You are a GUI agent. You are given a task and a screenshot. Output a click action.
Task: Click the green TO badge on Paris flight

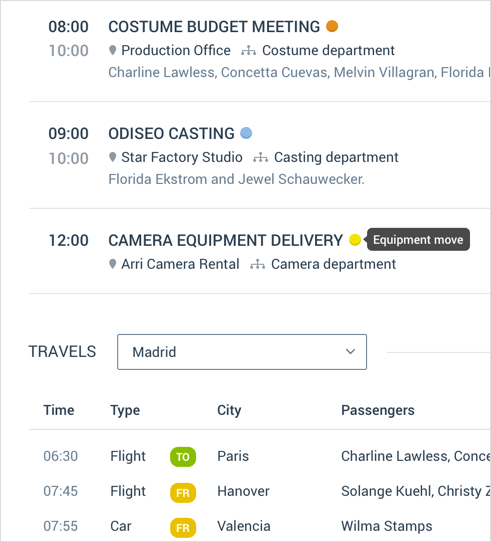183,457
